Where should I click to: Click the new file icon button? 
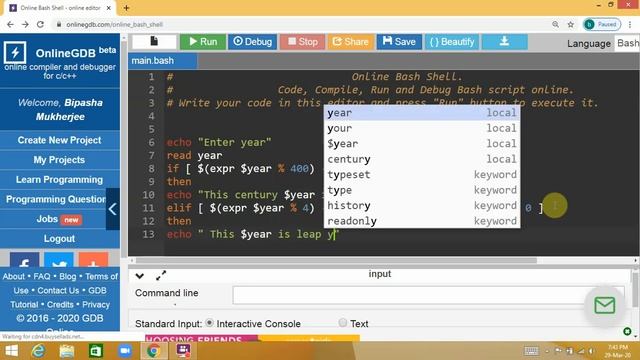tap(154, 41)
